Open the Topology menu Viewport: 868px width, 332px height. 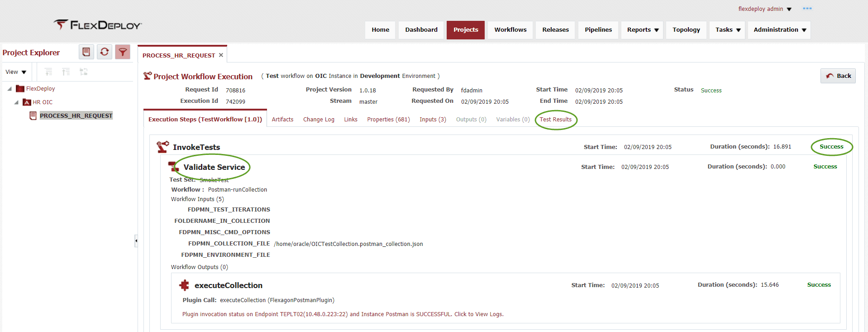click(686, 30)
